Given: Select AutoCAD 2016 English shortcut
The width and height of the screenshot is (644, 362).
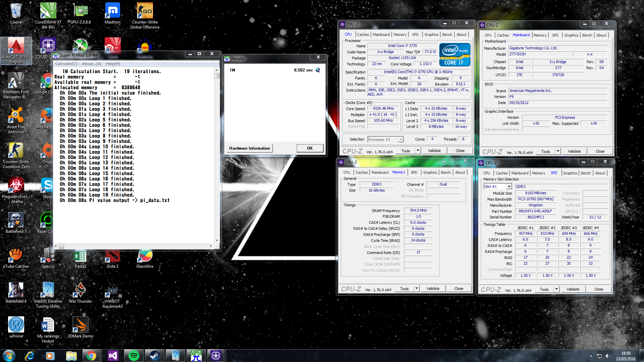Looking at the screenshot, I should point(16,51).
